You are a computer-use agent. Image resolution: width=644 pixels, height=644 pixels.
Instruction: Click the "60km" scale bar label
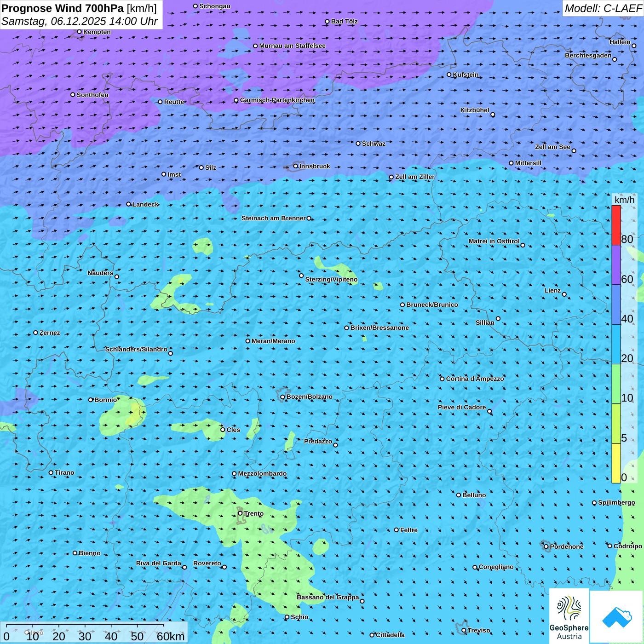click(171, 636)
